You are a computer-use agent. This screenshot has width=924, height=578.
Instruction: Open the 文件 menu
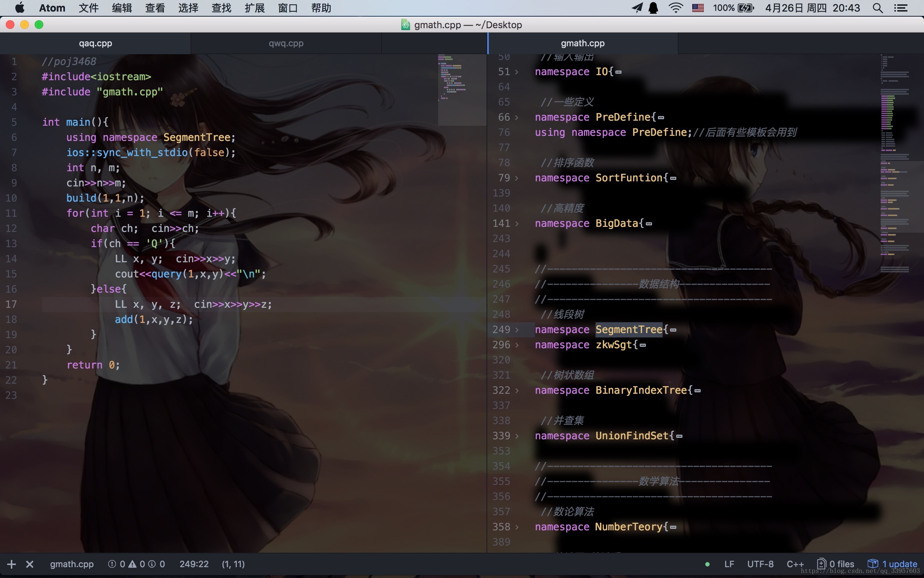pos(88,8)
